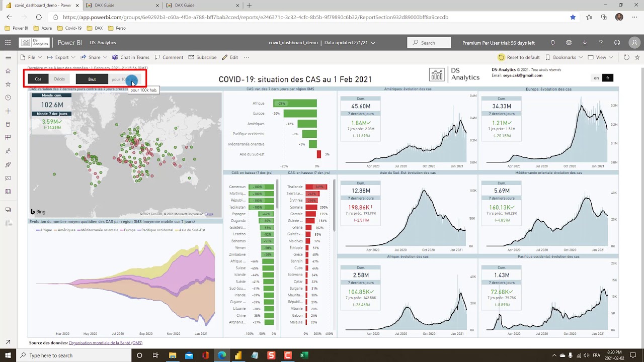Open Datasets cylinder in the sidebar
The width and height of the screenshot is (644, 362).
[8, 124]
